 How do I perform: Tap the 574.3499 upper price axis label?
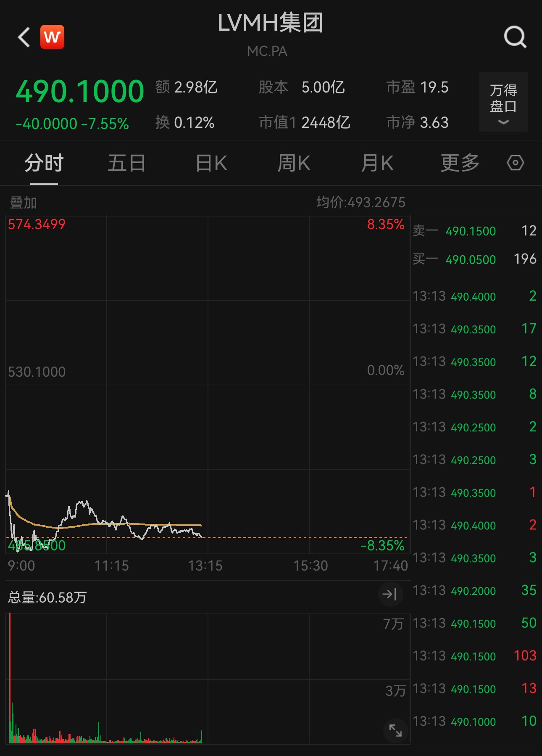tap(37, 225)
